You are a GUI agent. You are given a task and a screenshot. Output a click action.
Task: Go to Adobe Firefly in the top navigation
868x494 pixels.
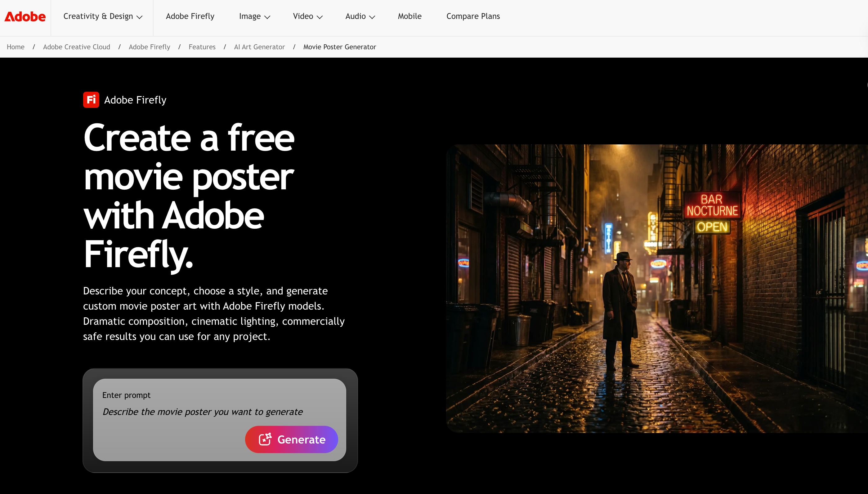pos(190,16)
